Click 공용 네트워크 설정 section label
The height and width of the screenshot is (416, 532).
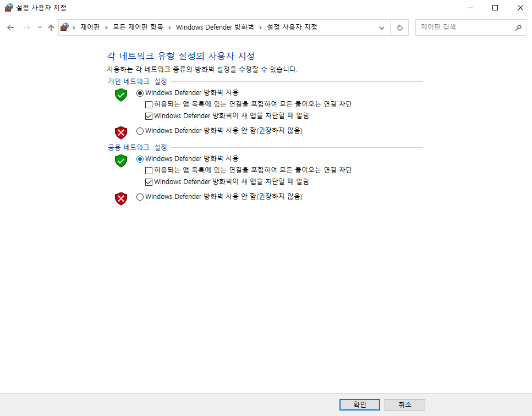click(138, 147)
